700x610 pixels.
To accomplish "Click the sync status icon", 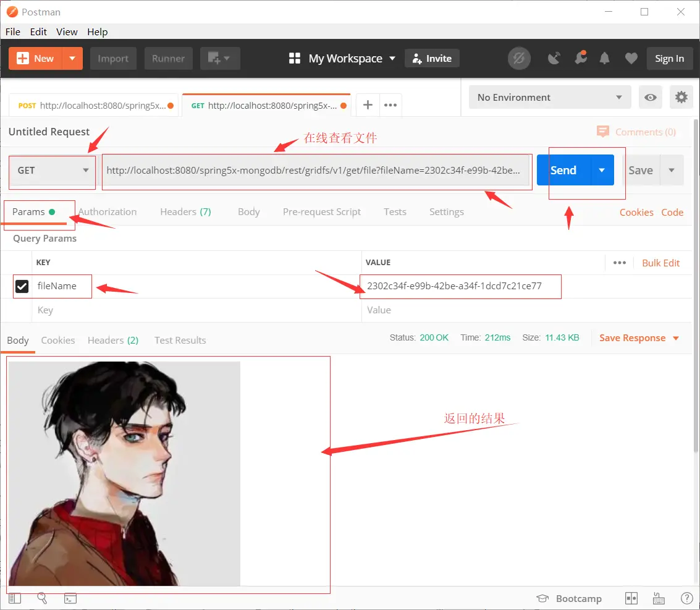I will [519, 59].
